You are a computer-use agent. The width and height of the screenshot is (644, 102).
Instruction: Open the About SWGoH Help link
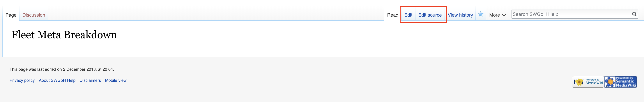57,80
